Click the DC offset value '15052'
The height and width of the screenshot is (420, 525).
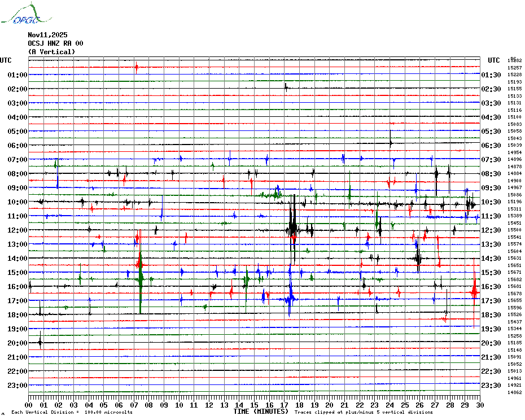(x=515, y=364)
